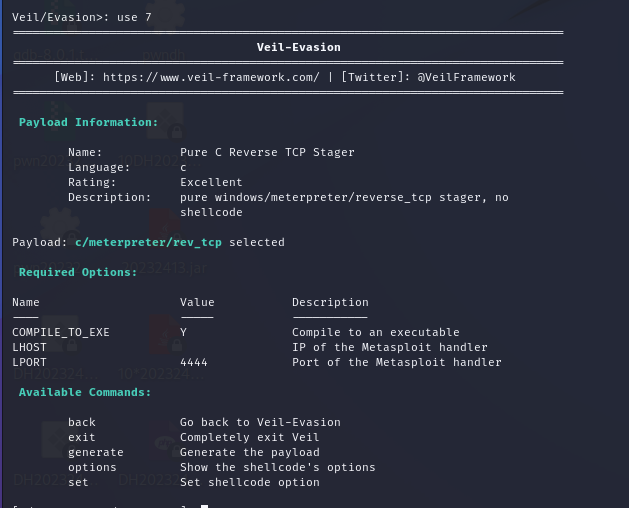Screen dimensions: 629x508
Task: Click the "Available Commands:" heading
Action: click(x=85, y=392)
